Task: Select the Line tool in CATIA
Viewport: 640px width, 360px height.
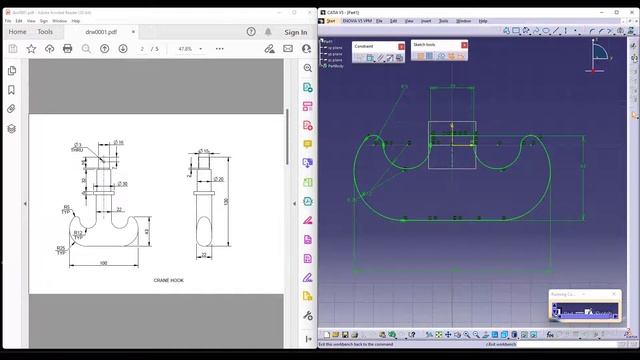Action: click(556, 31)
